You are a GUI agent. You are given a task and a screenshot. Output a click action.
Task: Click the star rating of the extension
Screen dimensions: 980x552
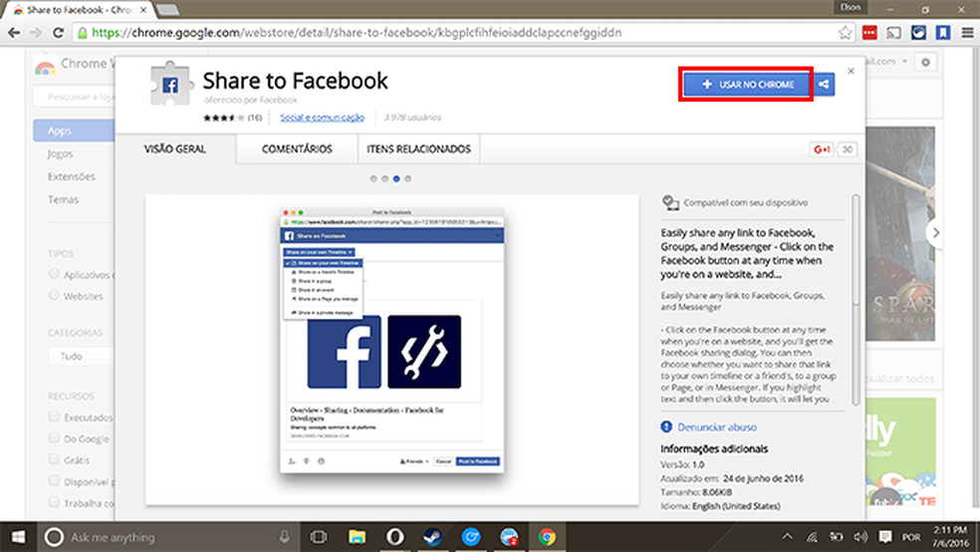point(223,118)
